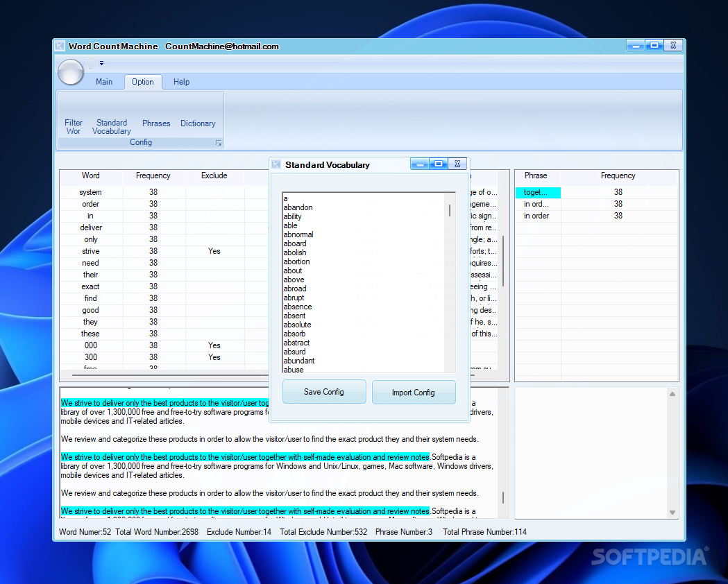This screenshot has width=728, height=584.
Task: Minimize the Word Count Machine window
Action: pos(636,45)
